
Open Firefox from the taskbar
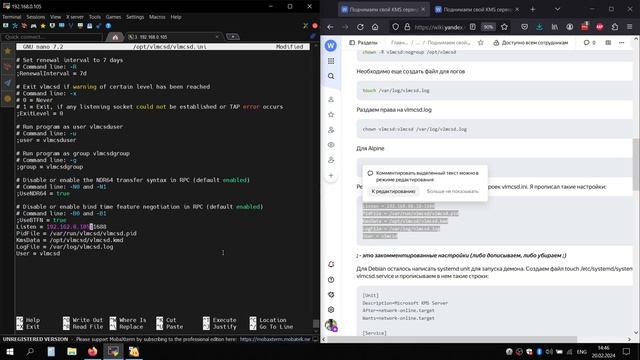(x=92, y=351)
